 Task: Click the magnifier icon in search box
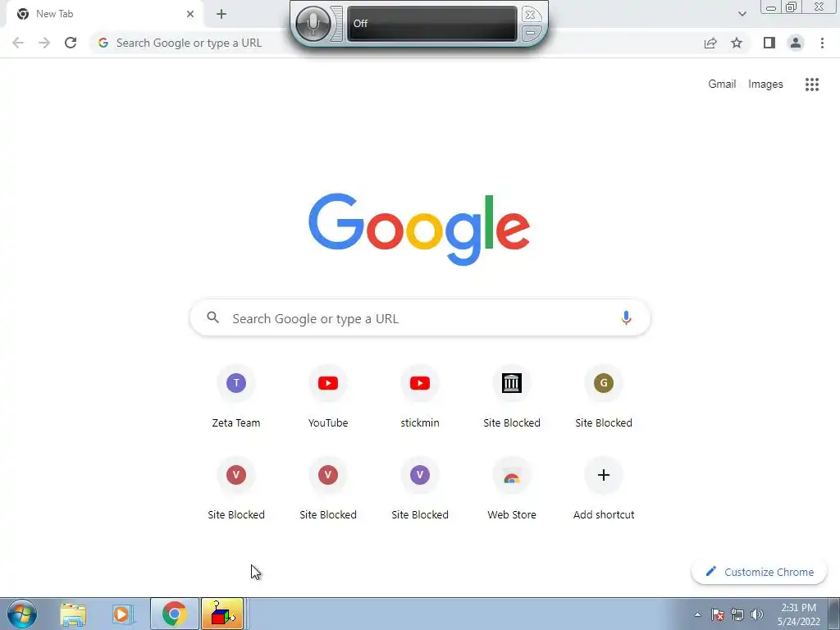coord(212,317)
